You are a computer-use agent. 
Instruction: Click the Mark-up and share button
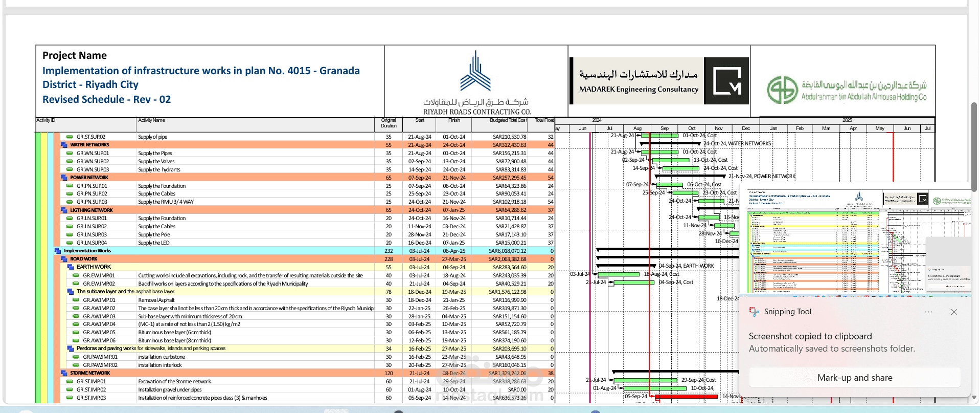[x=855, y=378]
